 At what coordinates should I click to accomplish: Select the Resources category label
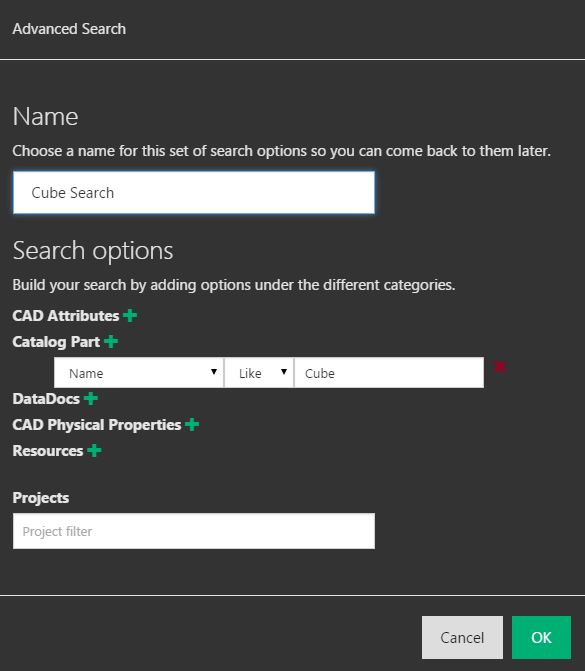[48, 451]
